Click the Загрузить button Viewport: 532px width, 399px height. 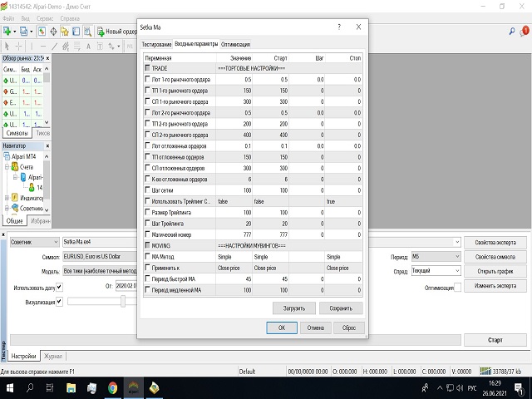point(294,308)
